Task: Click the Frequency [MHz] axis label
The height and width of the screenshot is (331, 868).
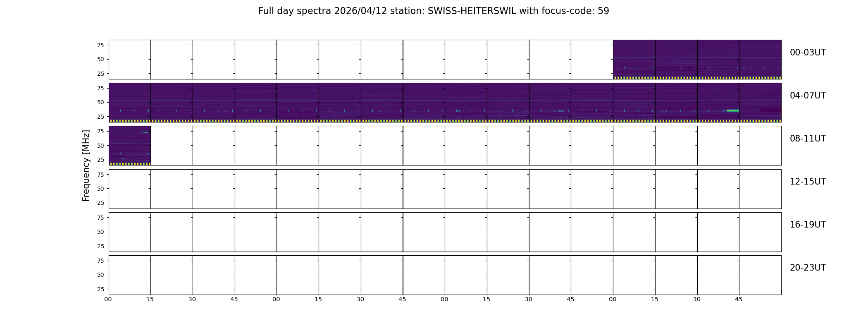Action: (86, 166)
